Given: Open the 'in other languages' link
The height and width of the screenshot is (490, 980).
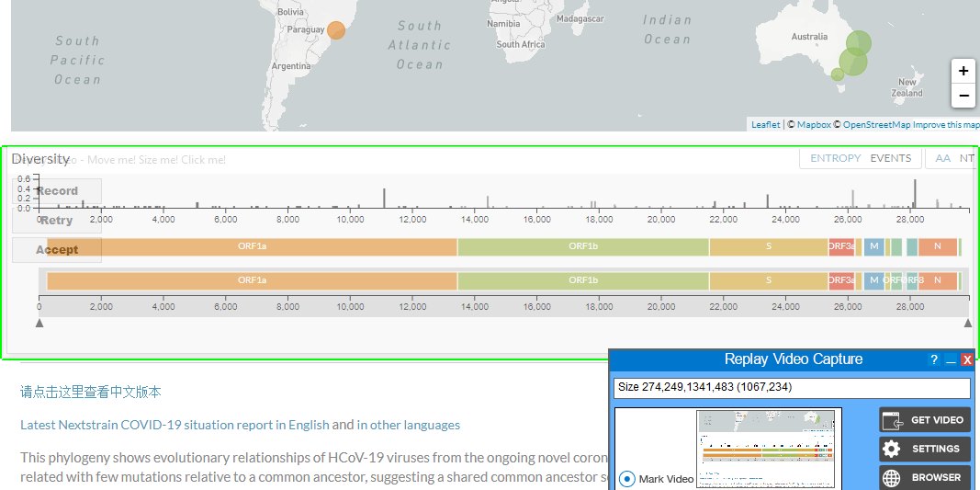Looking at the screenshot, I should [x=408, y=425].
